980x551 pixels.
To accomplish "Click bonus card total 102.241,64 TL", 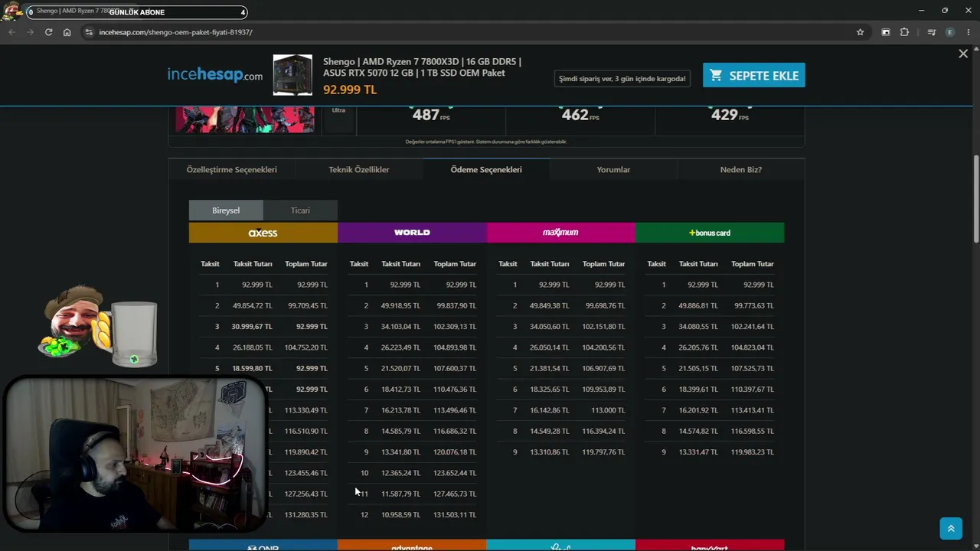I will [753, 326].
